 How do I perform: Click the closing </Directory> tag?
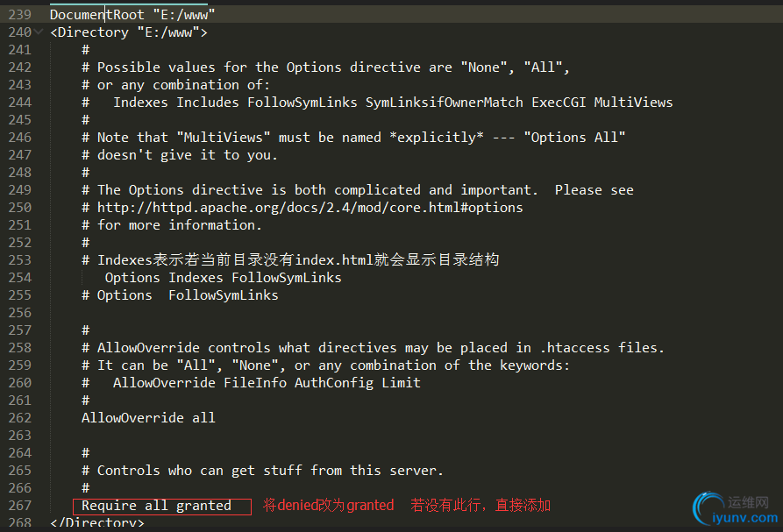[x=97, y=522]
